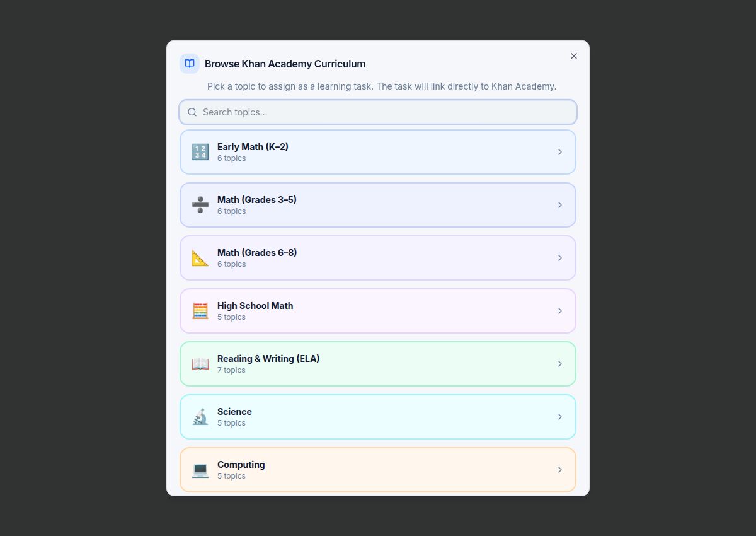Click the abacus icon for High School Math
Viewport: 756px width, 536px height.
(200, 311)
